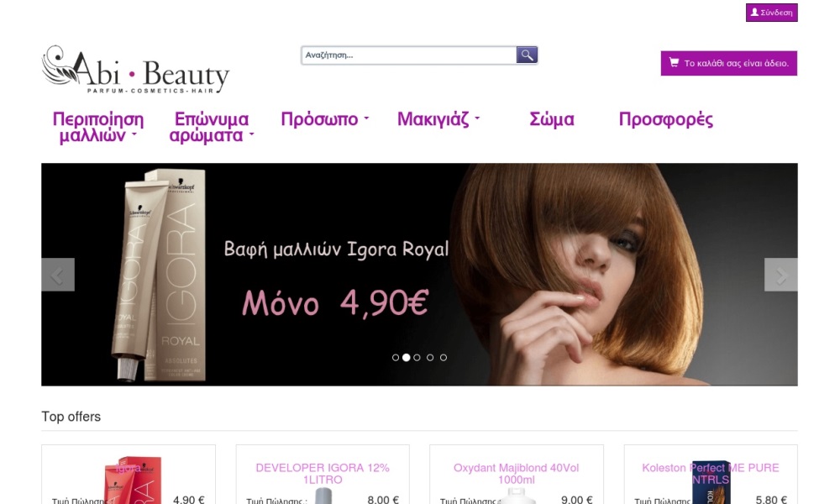
Task: Advance the carousel with the right arrow
Action: (780, 275)
